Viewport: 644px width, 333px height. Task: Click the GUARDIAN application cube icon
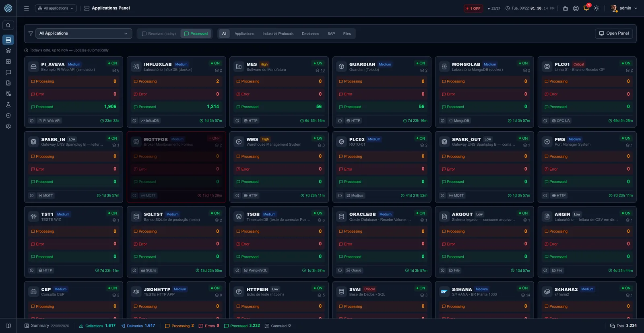click(341, 67)
